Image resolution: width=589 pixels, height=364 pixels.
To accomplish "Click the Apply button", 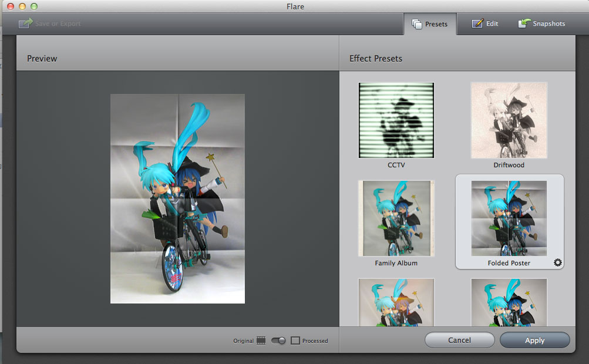I will [x=534, y=340].
